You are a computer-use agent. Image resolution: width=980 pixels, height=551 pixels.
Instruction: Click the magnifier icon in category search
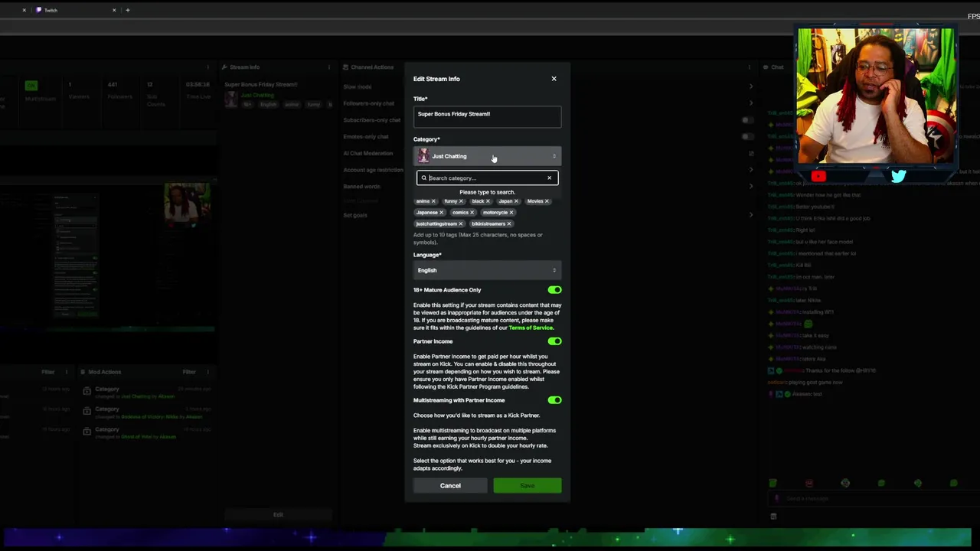(x=423, y=178)
